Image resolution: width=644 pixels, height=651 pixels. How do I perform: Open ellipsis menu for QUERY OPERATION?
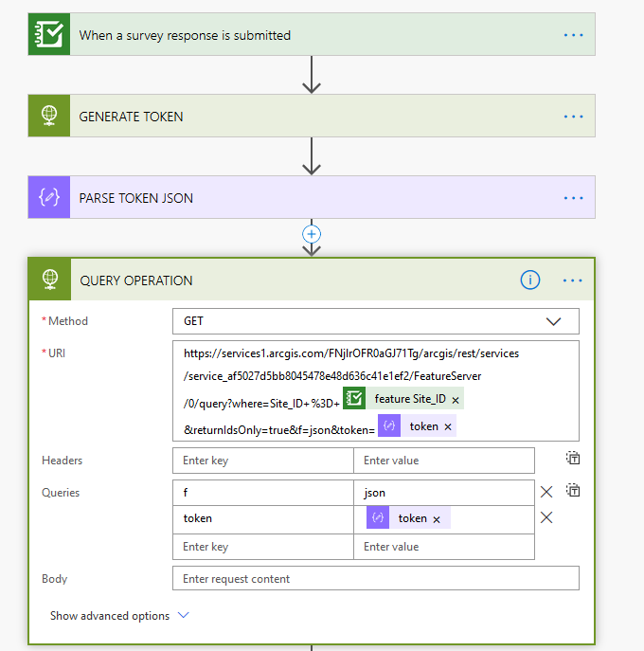click(572, 280)
